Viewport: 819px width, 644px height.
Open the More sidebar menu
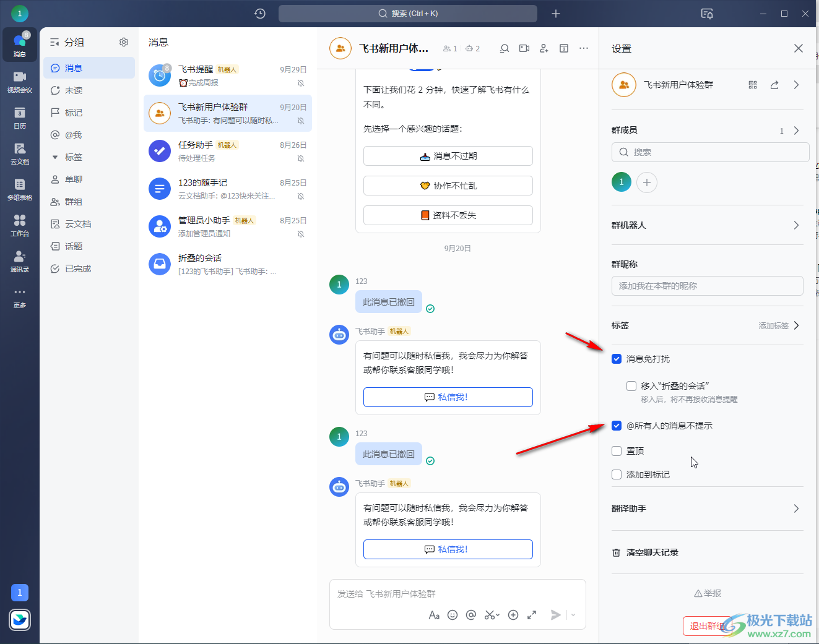tap(20, 296)
